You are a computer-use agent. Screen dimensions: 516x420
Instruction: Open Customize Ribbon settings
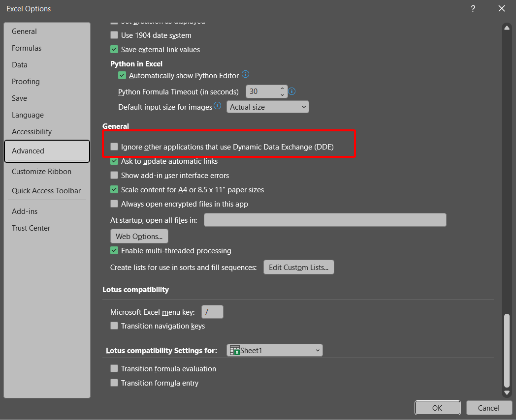pos(47,172)
